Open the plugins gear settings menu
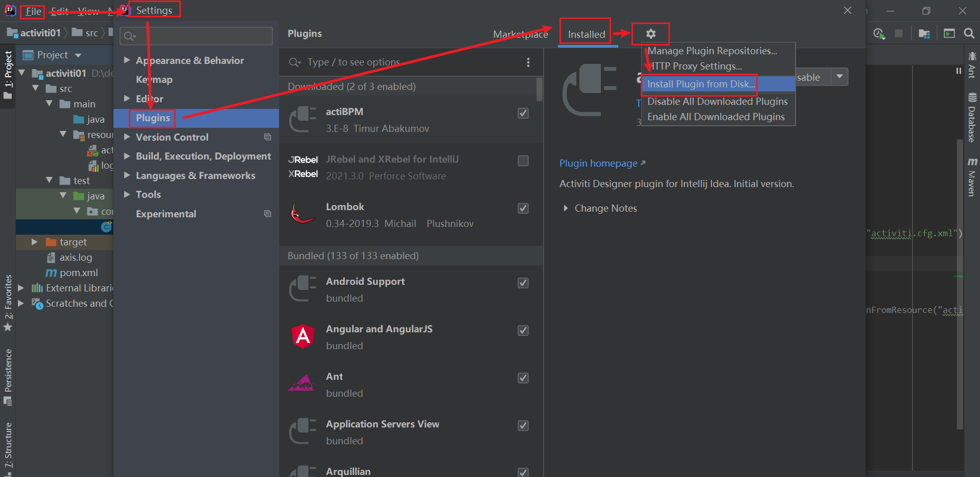Screen dimensions: 980x477 click(x=650, y=34)
